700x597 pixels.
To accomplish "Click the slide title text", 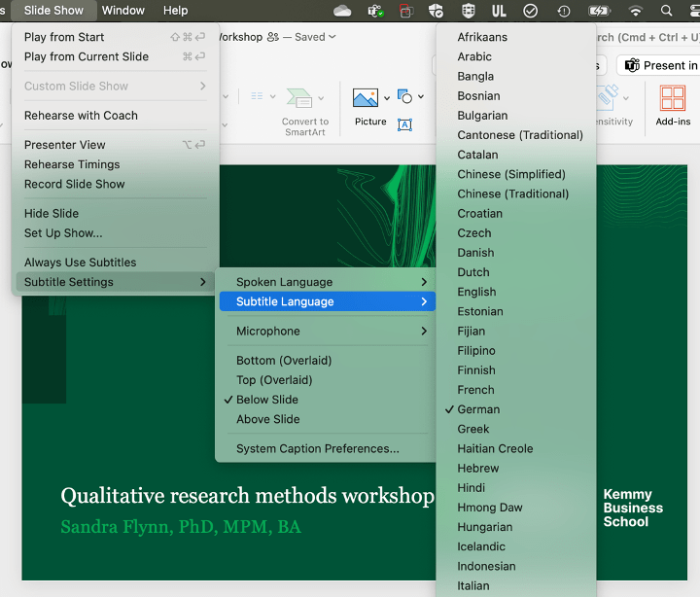I will (x=247, y=496).
